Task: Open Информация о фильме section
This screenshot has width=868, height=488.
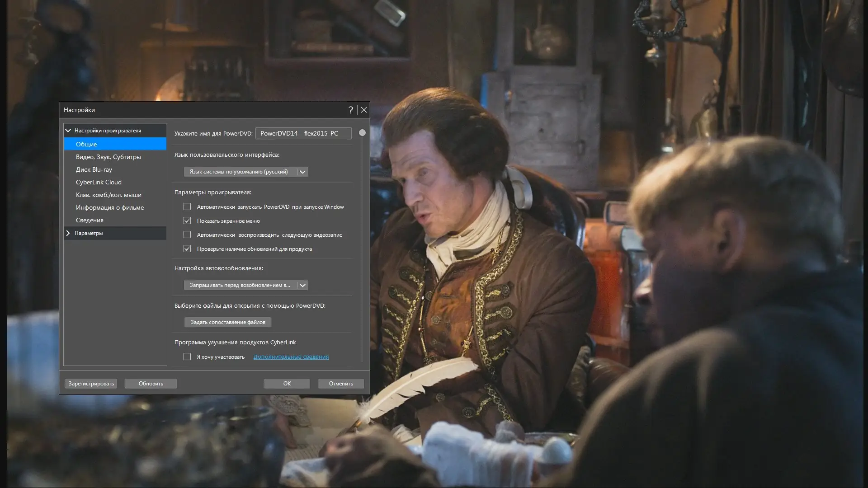Action: pyautogui.click(x=110, y=207)
